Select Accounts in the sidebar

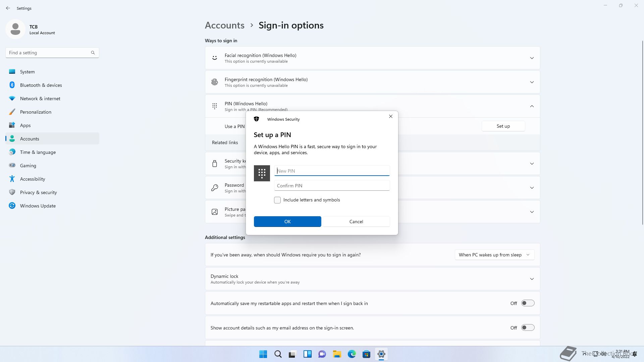click(x=52, y=139)
